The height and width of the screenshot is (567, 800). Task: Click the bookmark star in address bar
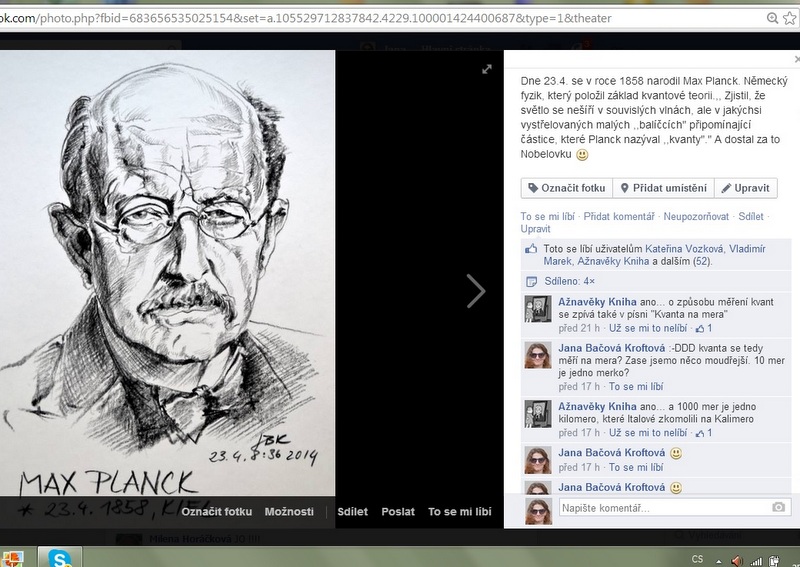coord(789,18)
